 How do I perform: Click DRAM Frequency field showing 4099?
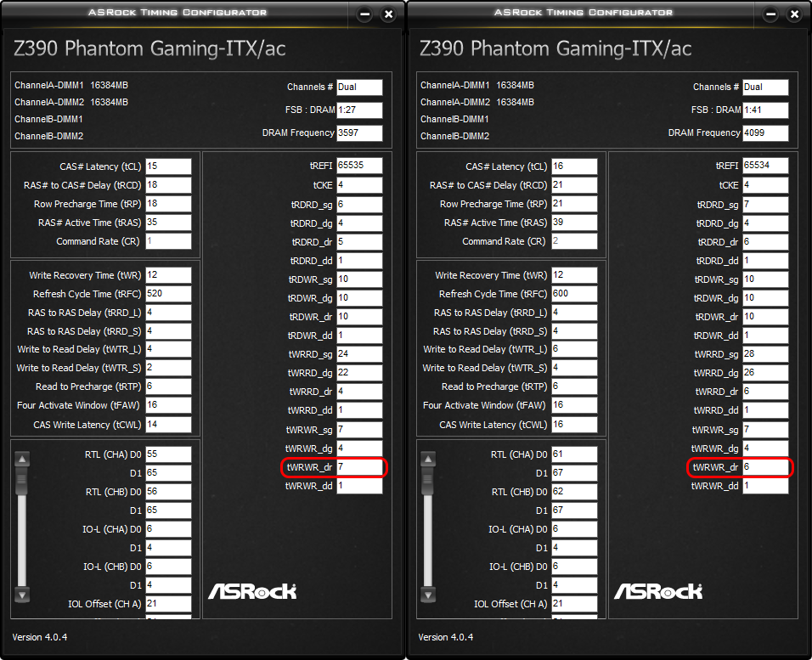[x=765, y=133]
